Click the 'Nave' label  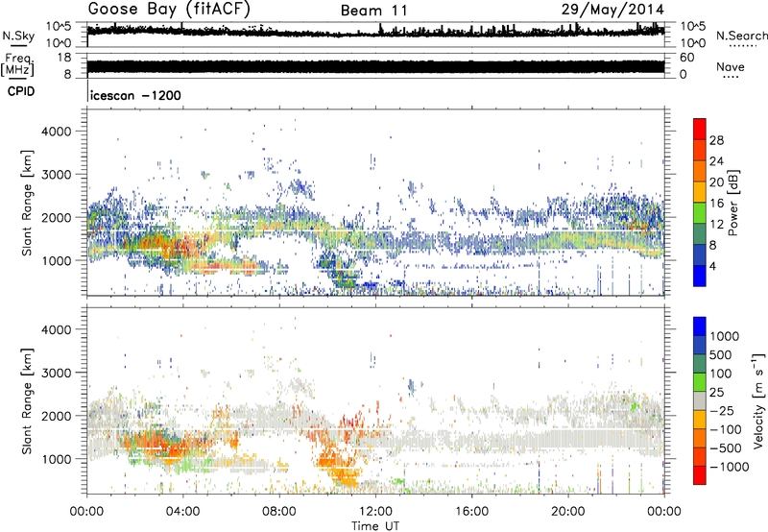(x=731, y=66)
